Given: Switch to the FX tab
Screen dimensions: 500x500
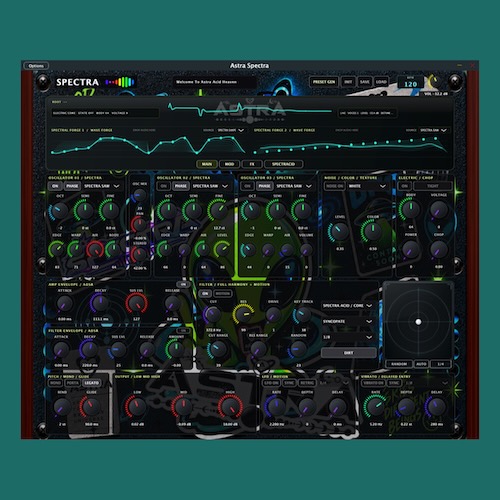Looking at the screenshot, I should [252, 164].
